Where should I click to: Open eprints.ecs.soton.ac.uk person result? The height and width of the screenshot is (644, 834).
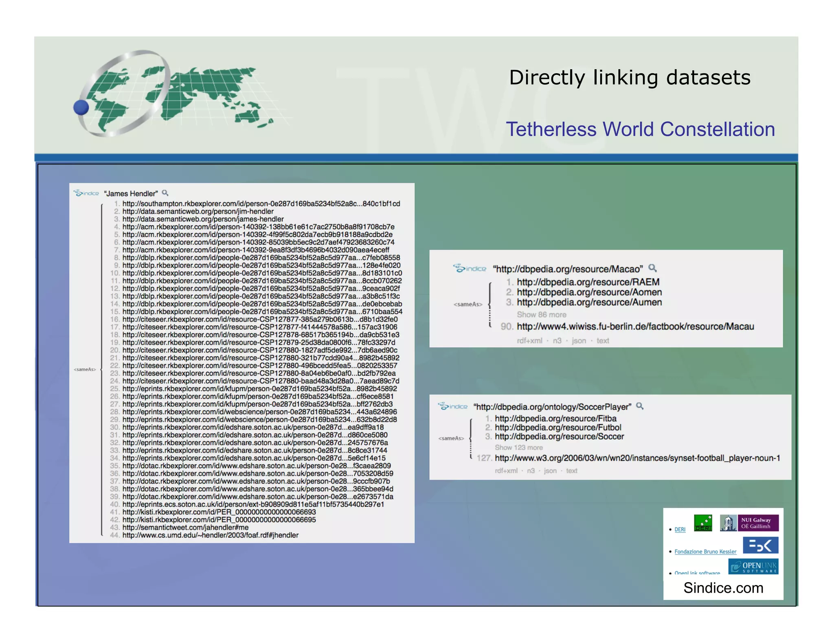[x=253, y=504]
